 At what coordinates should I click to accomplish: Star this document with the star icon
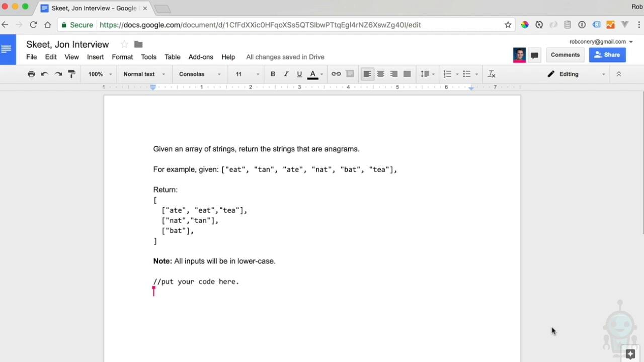click(124, 44)
